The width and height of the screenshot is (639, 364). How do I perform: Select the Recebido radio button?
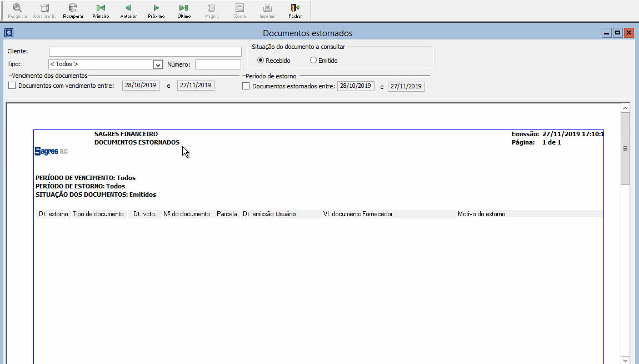[x=261, y=61]
